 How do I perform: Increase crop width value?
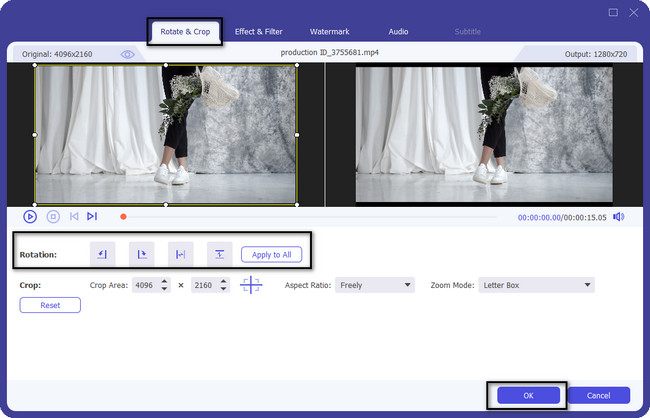coord(164,282)
